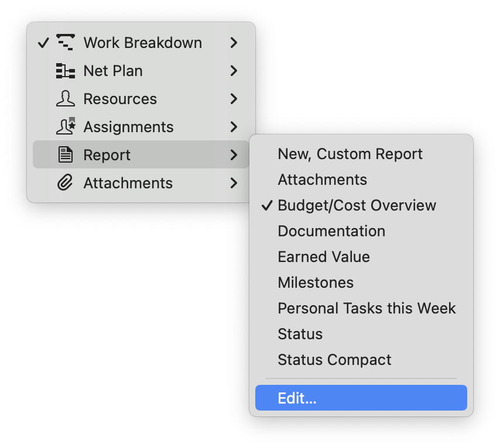This screenshot has height=448, width=500.
Task: Toggle the Earned Value report selection
Action: (x=324, y=257)
